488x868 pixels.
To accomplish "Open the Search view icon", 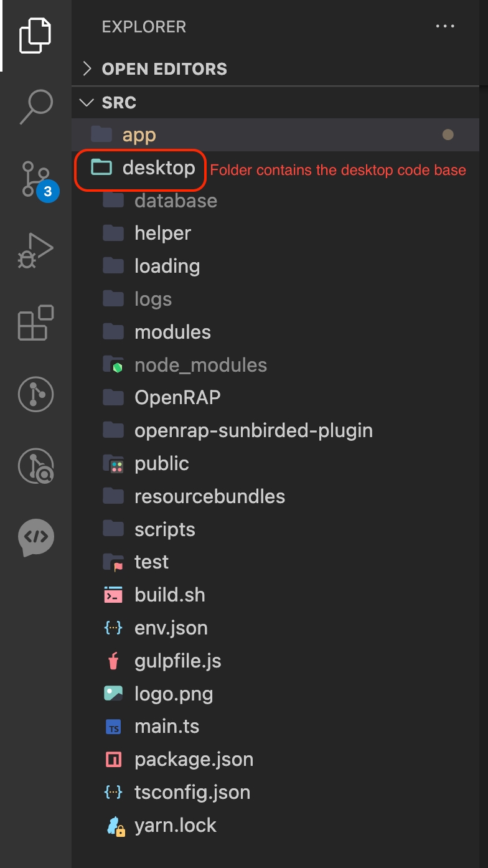I will [35, 107].
